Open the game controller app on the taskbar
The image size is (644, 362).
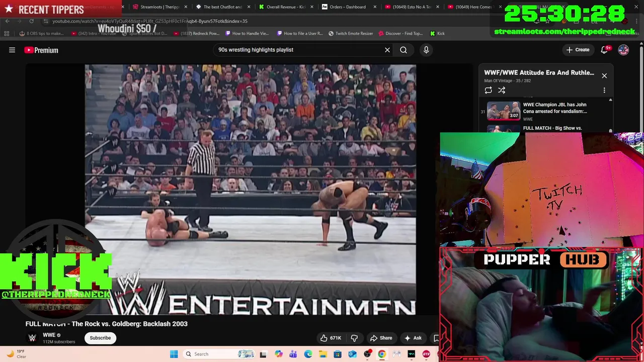[x=396, y=354]
